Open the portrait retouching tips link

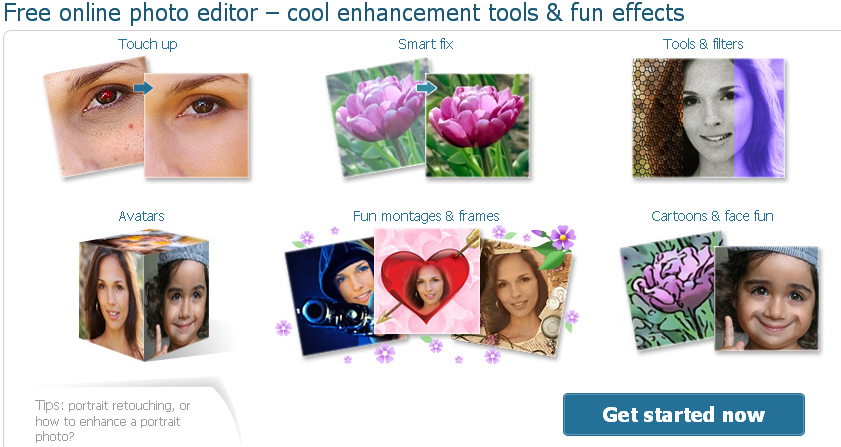(x=113, y=421)
